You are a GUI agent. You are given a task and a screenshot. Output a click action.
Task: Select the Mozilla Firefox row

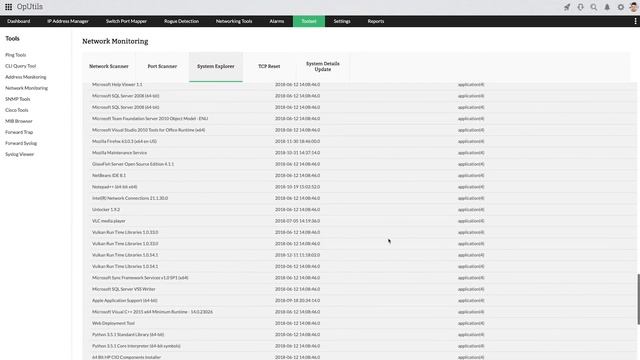pyautogui.click(x=360, y=141)
